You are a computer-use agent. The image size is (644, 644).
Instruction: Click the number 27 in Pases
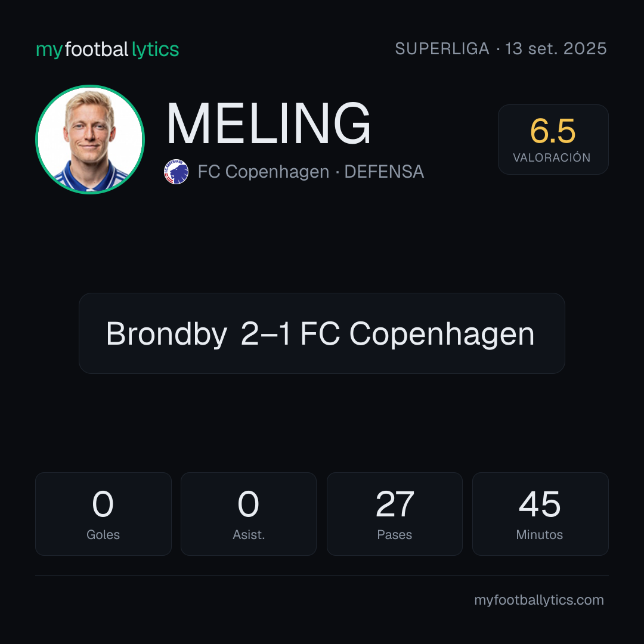pyautogui.click(x=395, y=504)
